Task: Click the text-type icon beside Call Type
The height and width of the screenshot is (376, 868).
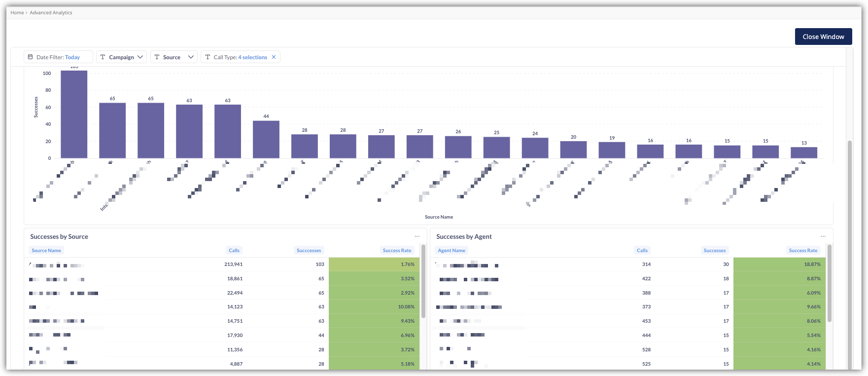Action: tap(208, 57)
